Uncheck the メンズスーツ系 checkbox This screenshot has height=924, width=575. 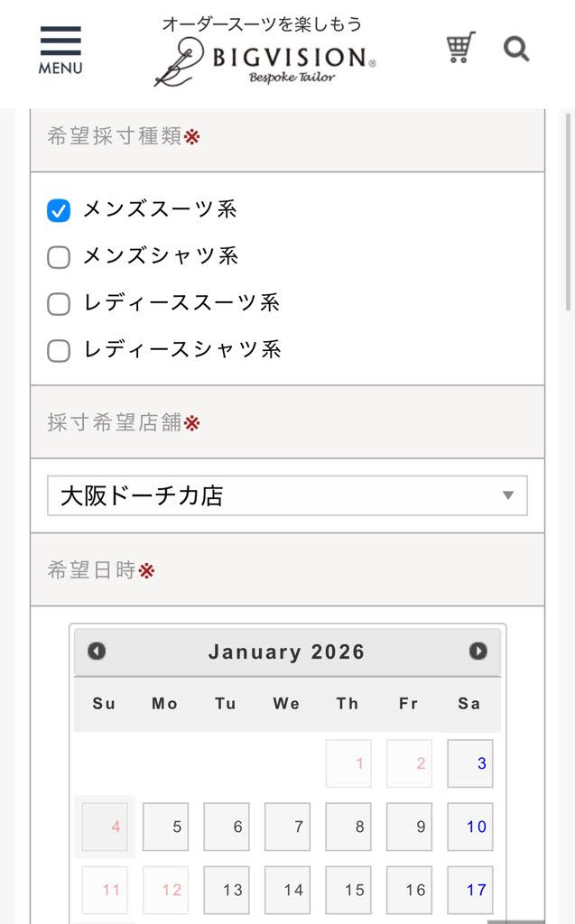click(59, 210)
